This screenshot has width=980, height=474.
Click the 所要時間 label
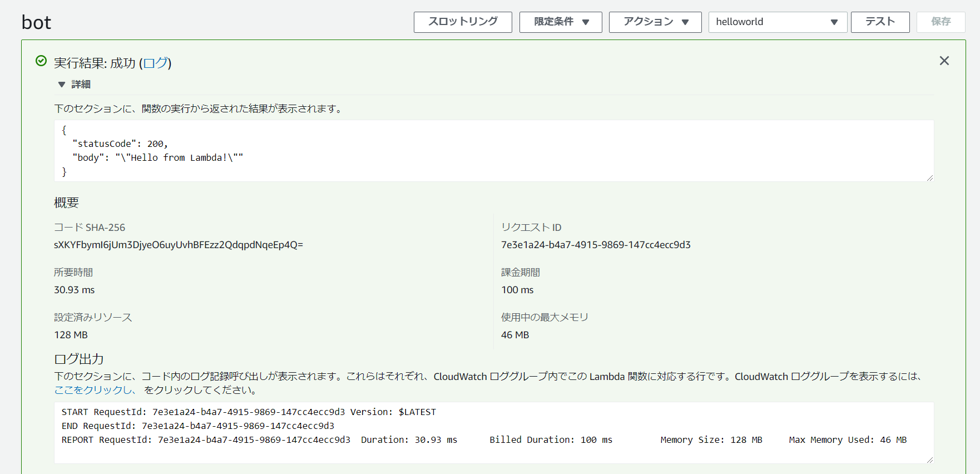[x=73, y=272]
